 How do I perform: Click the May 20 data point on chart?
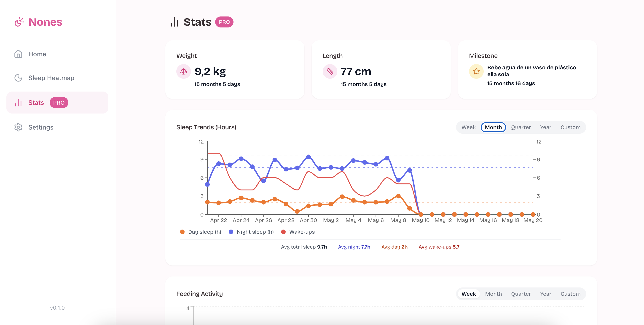click(x=533, y=215)
